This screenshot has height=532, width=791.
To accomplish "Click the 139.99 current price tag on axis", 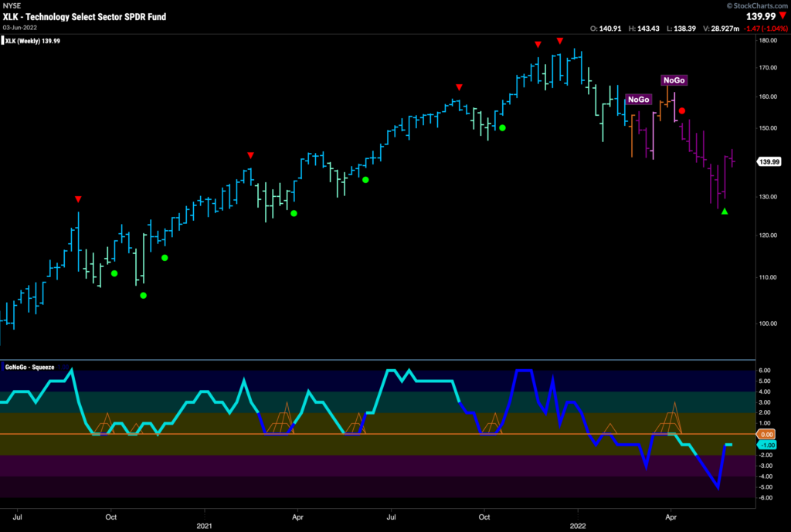I will tap(769, 162).
